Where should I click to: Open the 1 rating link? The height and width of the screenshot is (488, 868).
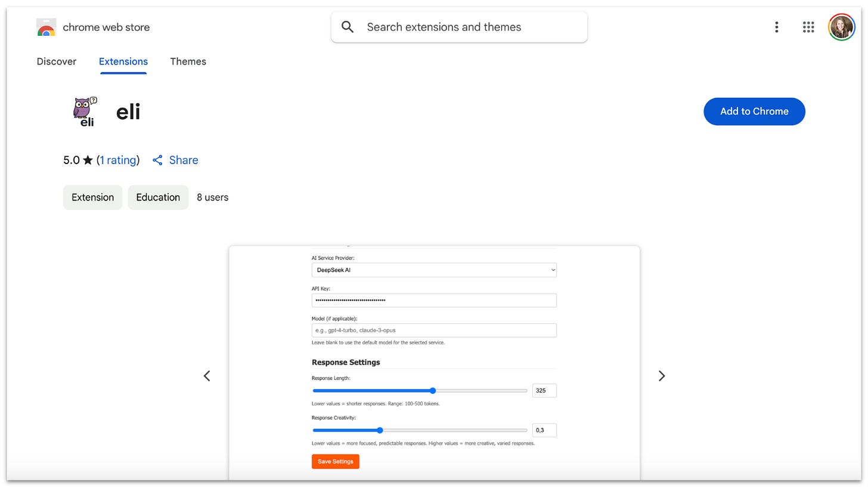(118, 160)
